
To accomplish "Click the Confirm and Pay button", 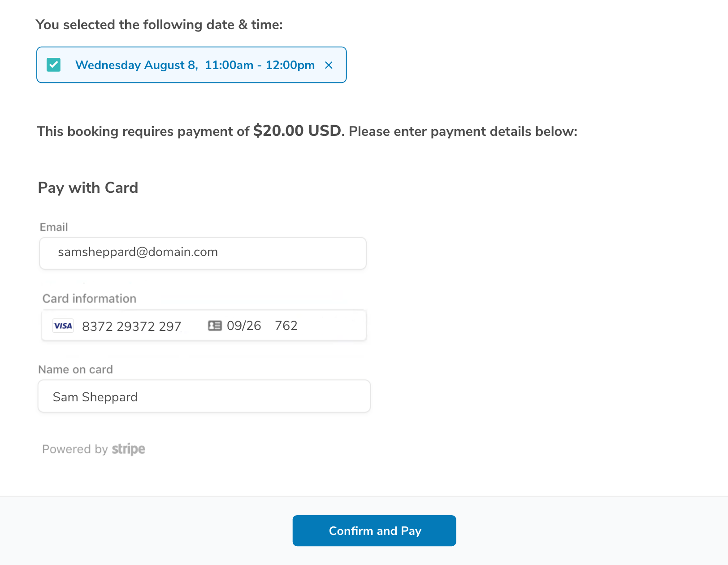I will click(x=374, y=530).
